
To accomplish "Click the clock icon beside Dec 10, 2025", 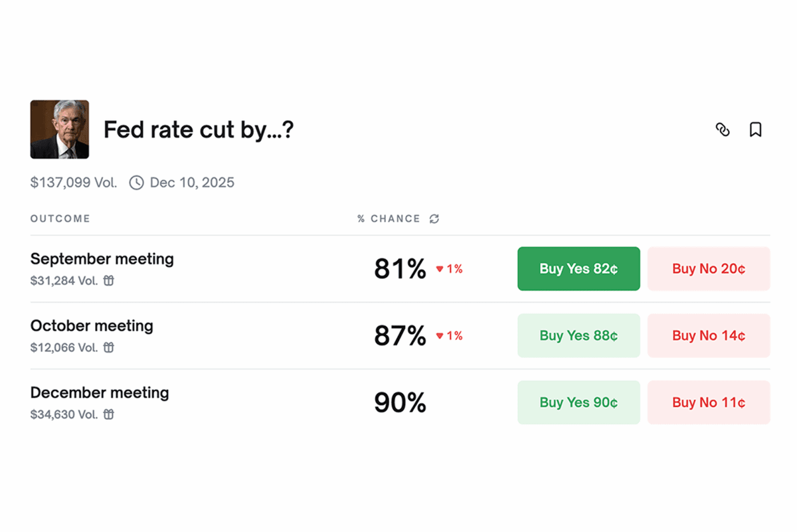I will [137, 182].
